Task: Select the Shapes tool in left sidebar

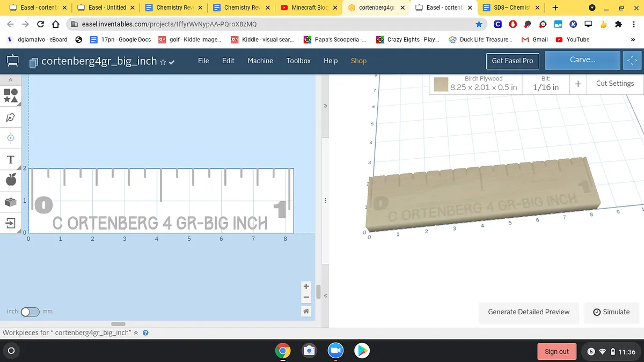Action: pos(11,95)
